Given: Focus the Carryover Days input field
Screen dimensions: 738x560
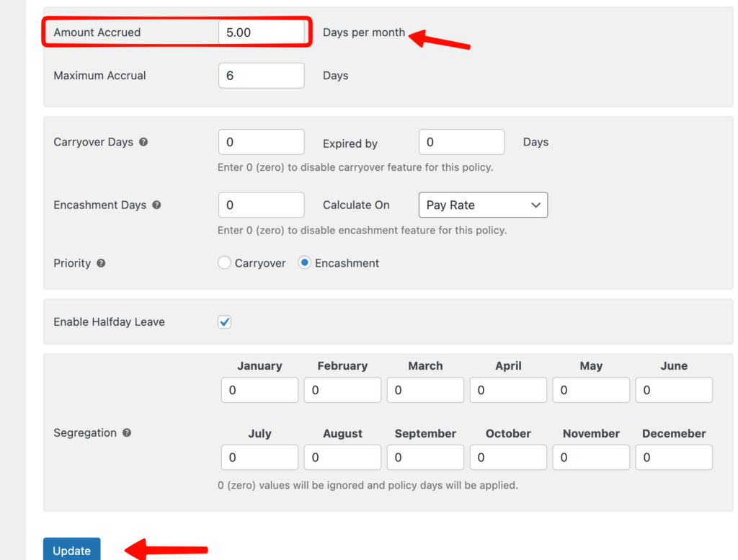Looking at the screenshot, I should (x=261, y=142).
